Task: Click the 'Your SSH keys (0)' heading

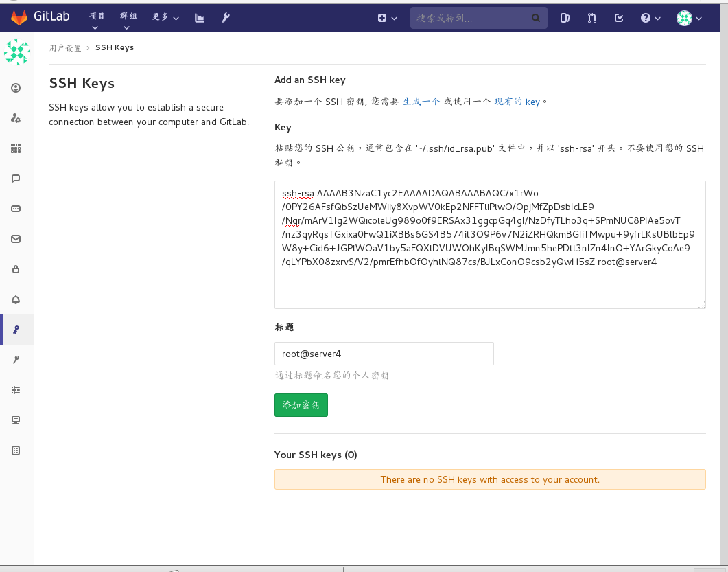Action: point(316,455)
